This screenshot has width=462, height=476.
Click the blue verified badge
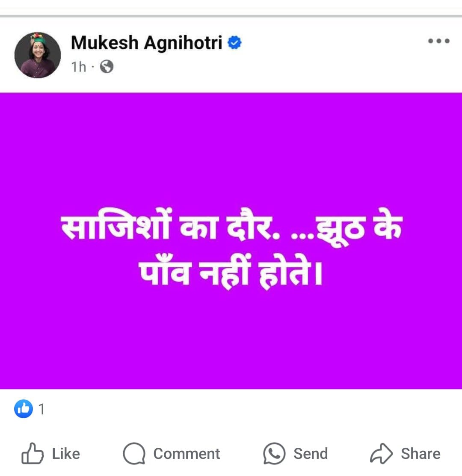235,42
